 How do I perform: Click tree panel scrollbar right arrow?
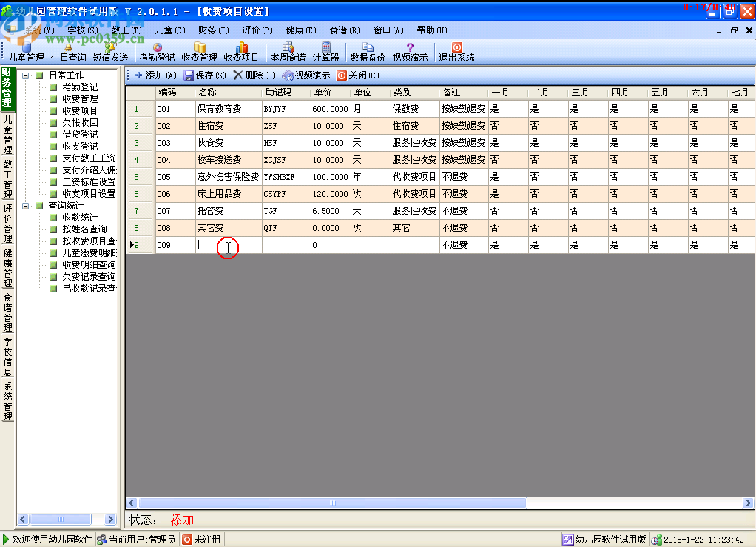click(x=110, y=520)
